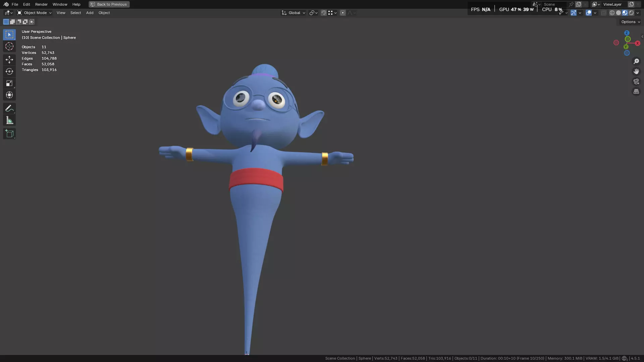Click the new scene copy icon
The width and height of the screenshot is (644, 362).
click(579, 4)
